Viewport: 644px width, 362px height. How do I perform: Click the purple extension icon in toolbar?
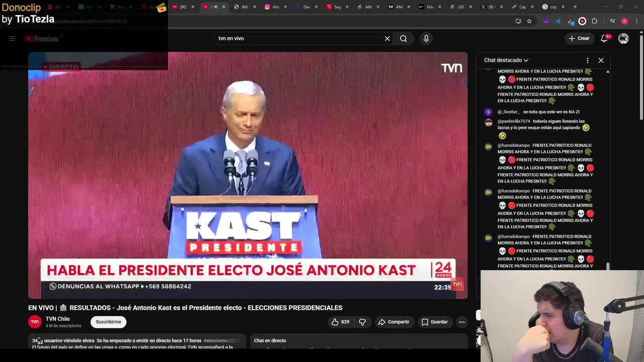[x=546, y=21]
